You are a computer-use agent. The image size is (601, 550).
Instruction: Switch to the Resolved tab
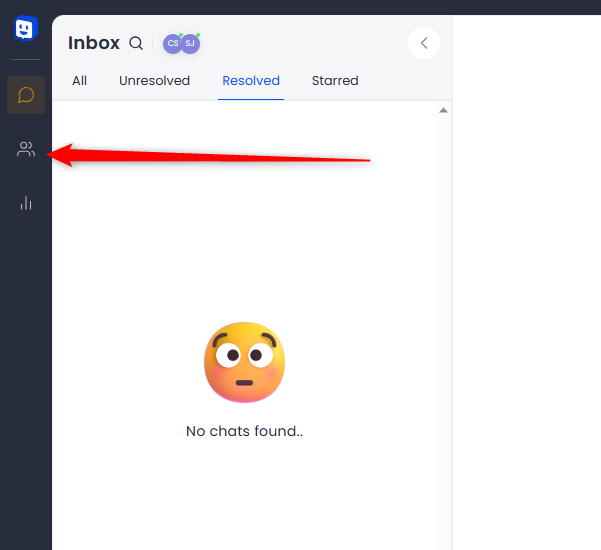(251, 80)
